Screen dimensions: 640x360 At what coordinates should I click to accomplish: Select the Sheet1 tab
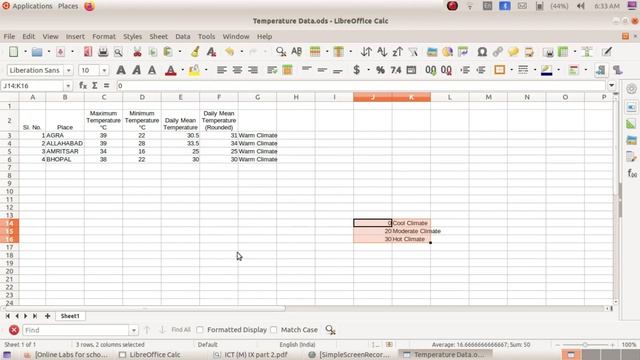70,316
